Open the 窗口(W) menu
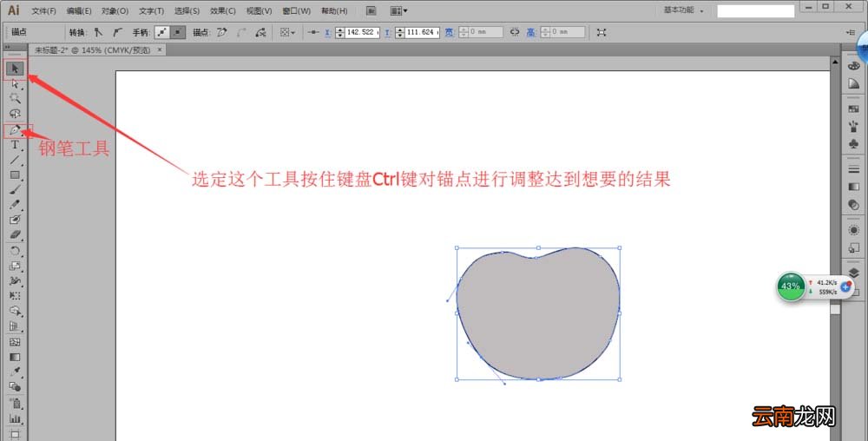 click(296, 10)
